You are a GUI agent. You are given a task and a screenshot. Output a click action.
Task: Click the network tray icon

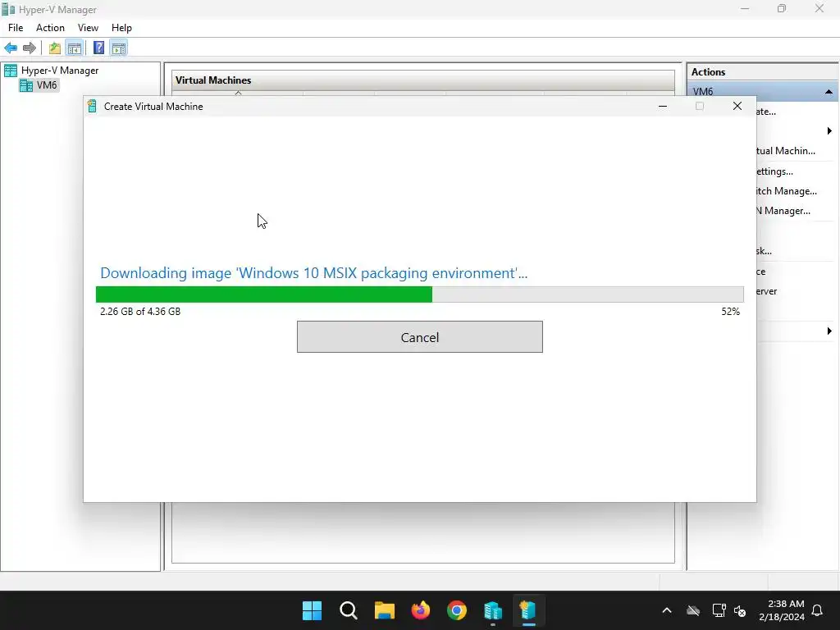719,610
